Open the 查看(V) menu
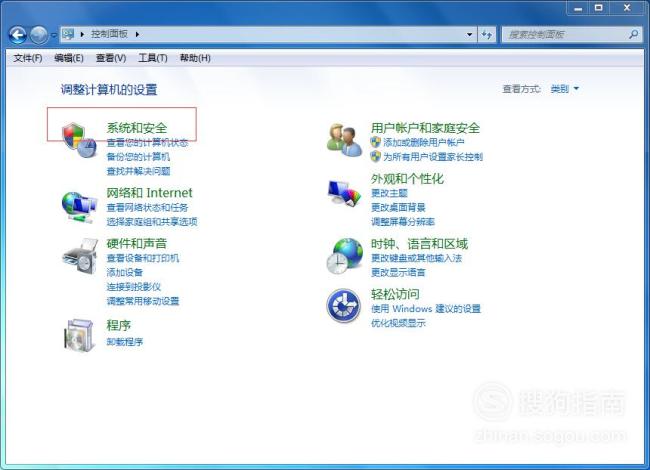Viewport: 650px width, 470px height. (x=111, y=58)
